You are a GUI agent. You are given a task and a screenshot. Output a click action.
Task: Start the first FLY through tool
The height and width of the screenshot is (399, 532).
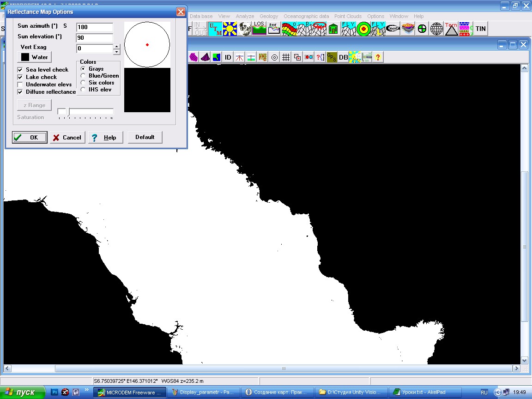coord(349,29)
